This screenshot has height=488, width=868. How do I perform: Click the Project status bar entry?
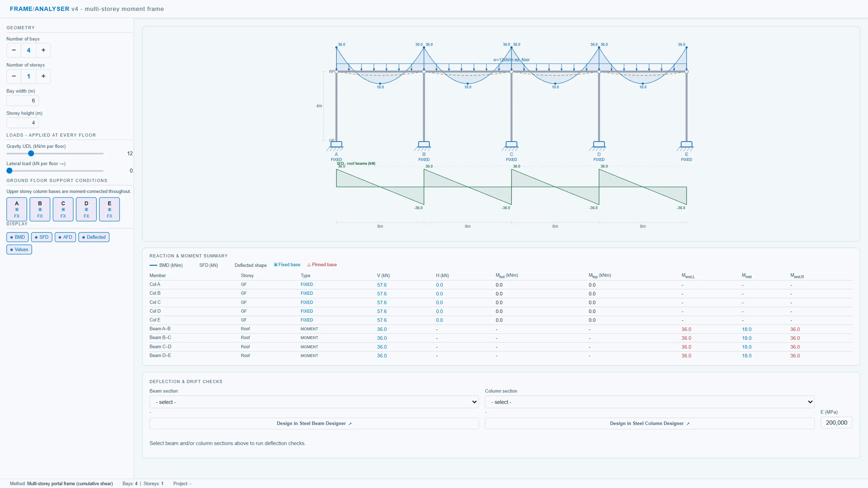point(182,483)
